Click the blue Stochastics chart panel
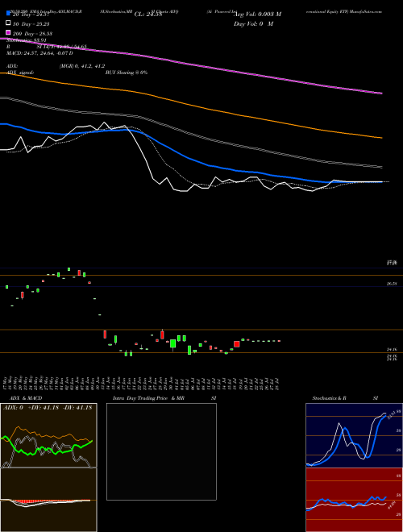Viewport: 403px width, 532px height. (x=354, y=435)
